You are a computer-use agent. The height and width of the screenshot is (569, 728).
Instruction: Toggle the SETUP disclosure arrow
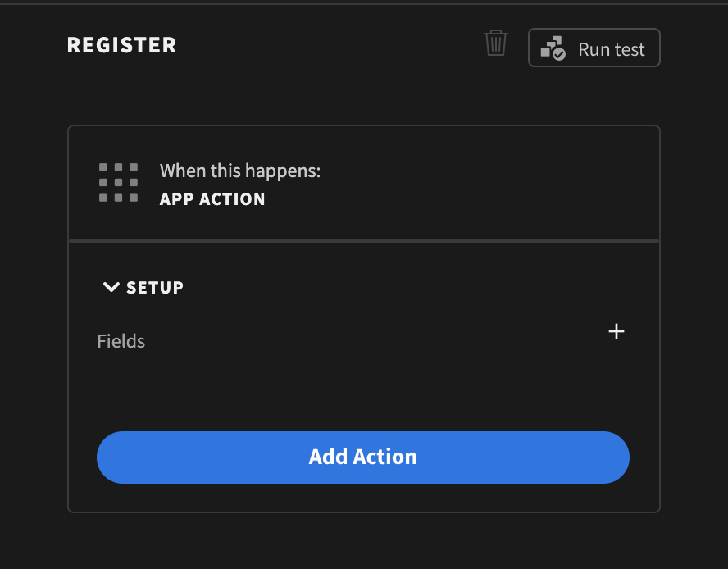(111, 287)
